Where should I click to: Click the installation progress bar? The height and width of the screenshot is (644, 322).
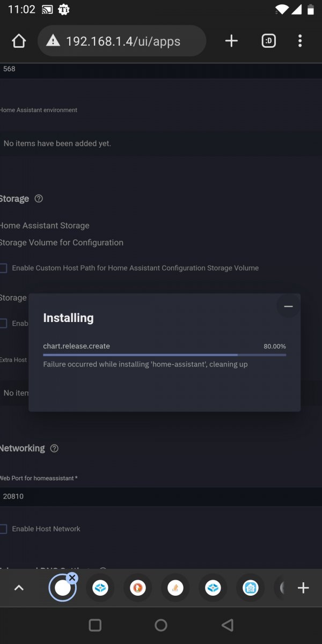pos(164,355)
